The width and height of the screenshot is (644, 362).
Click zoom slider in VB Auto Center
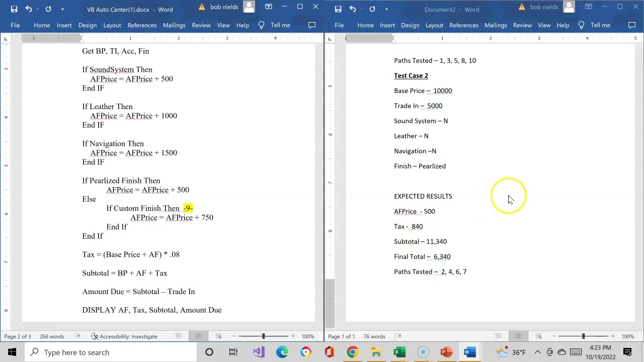263,336
